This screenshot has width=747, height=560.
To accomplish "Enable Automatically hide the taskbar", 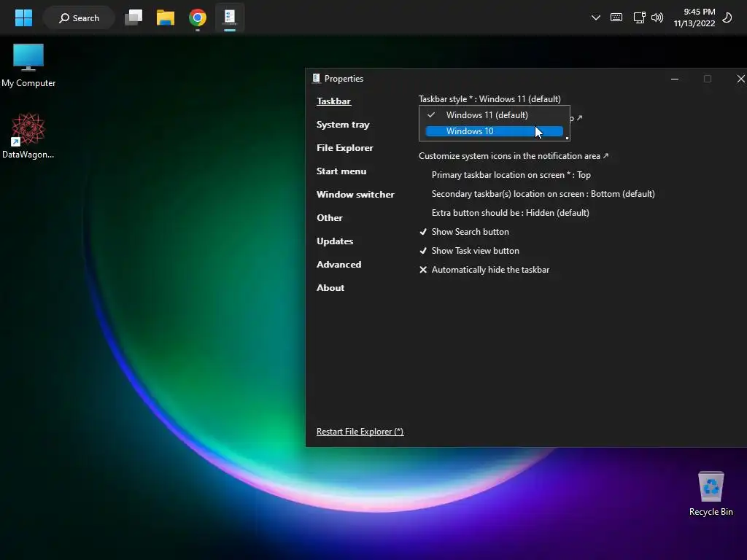I will coord(484,270).
